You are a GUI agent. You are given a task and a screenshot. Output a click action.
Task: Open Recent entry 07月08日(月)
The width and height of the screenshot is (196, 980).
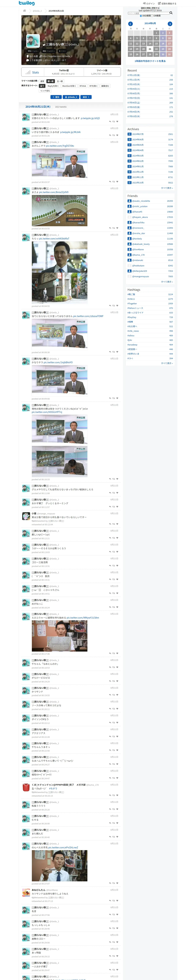pyautogui.click(x=134, y=94)
